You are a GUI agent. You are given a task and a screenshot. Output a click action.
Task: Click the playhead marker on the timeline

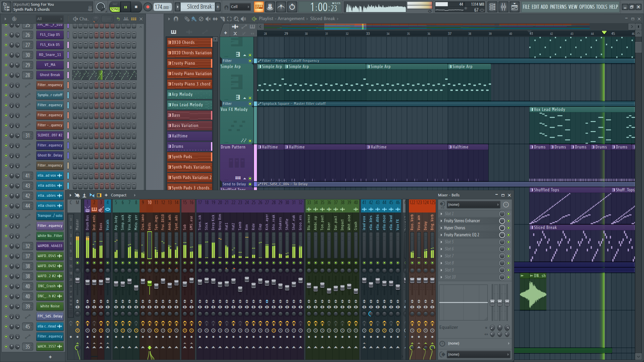click(604, 33)
